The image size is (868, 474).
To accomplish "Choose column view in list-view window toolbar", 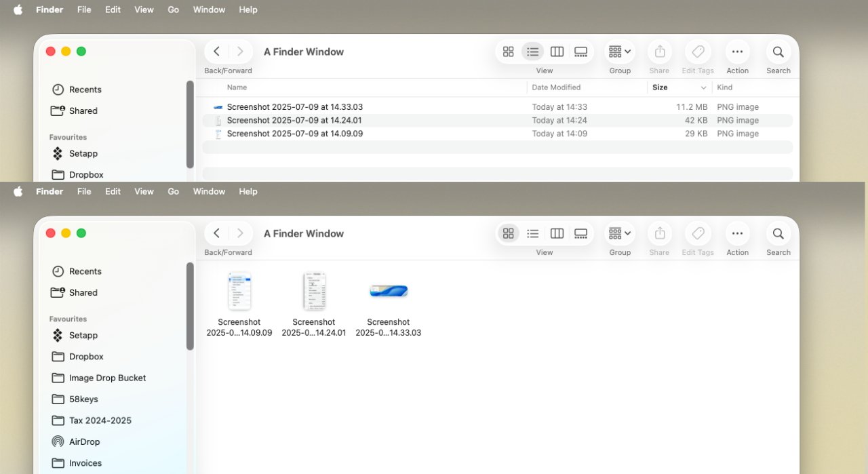I will click(x=557, y=52).
